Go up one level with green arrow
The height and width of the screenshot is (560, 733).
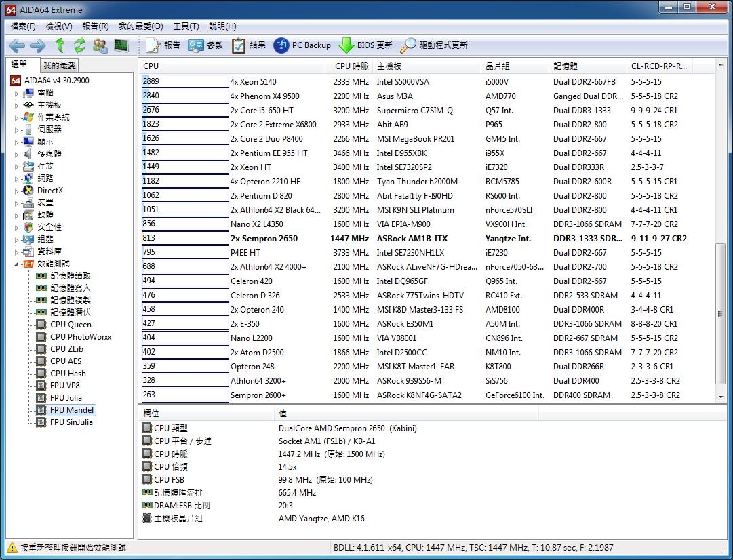coord(60,45)
